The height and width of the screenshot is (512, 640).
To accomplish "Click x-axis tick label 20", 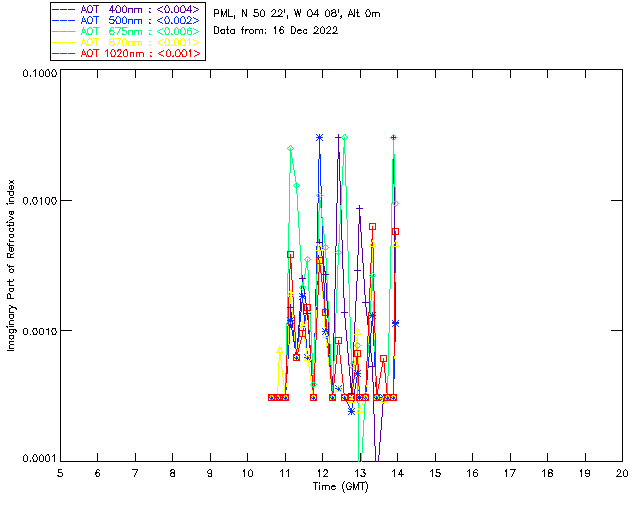I will [x=622, y=473].
